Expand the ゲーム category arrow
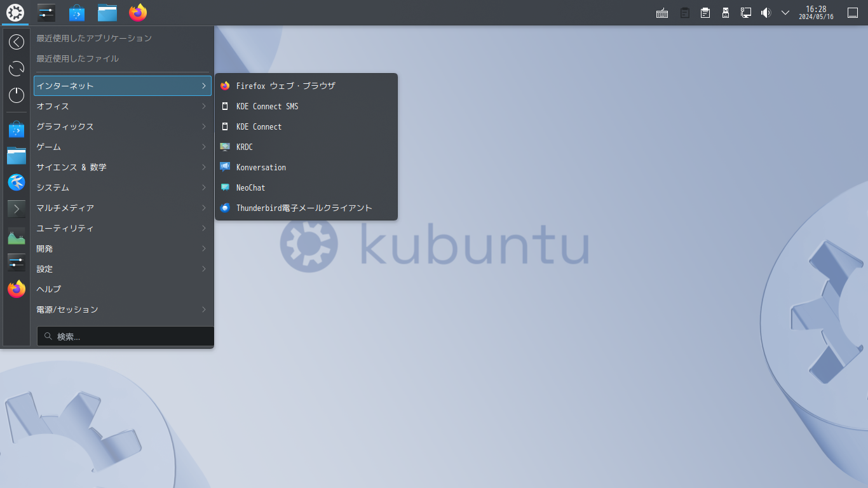The width and height of the screenshot is (868, 488). pos(204,147)
